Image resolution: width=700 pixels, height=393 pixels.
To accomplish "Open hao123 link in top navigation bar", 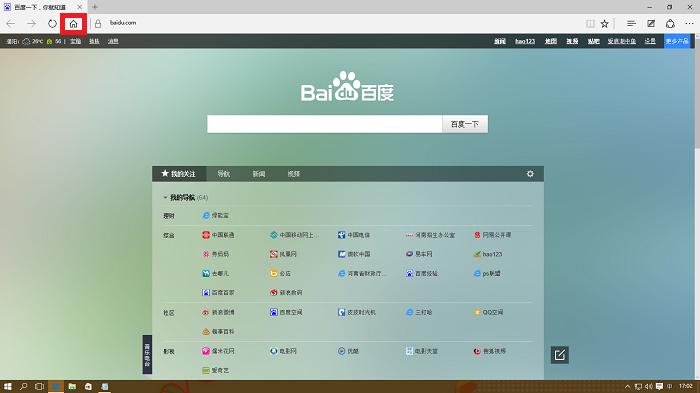I will click(525, 41).
